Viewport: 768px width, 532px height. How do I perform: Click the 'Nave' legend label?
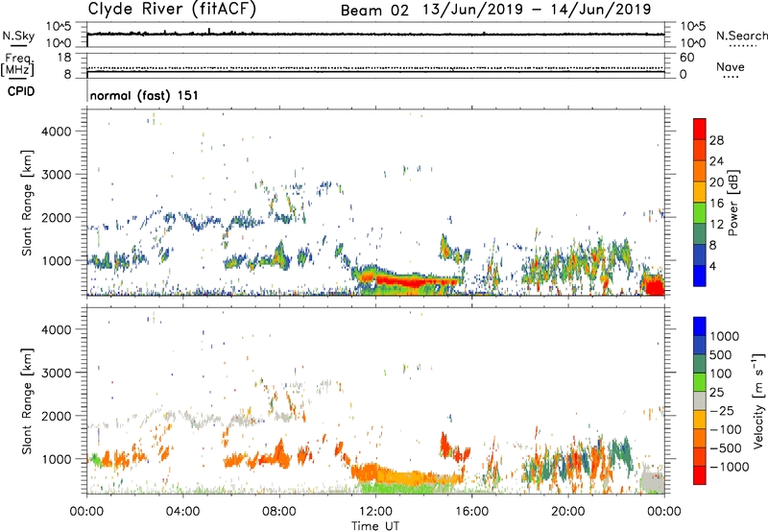731,66
